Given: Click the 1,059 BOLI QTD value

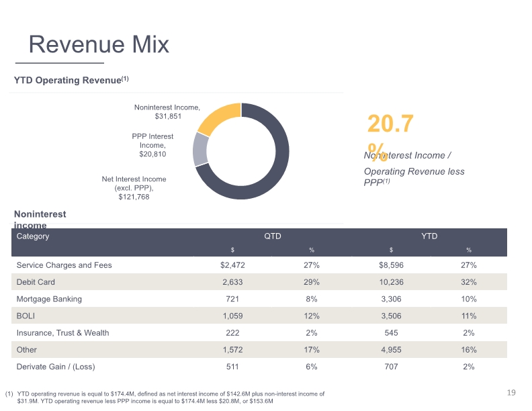Looking at the screenshot, I should coord(232,316).
